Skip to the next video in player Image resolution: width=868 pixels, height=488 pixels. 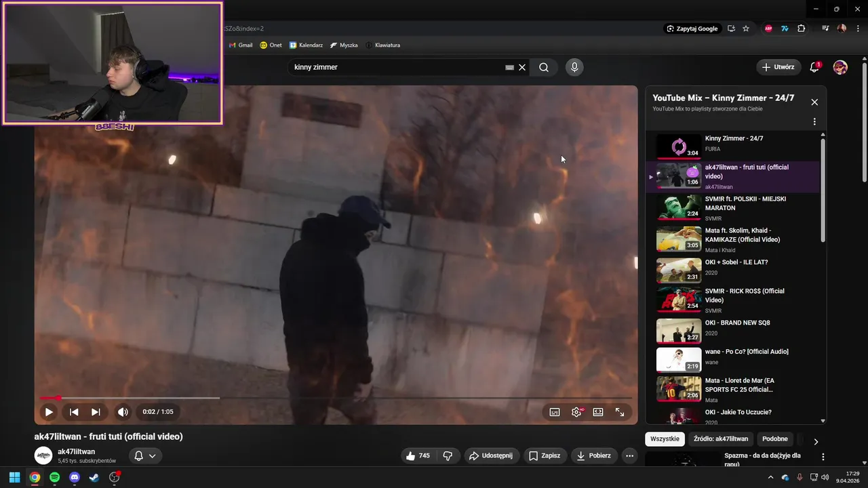tap(96, 411)
